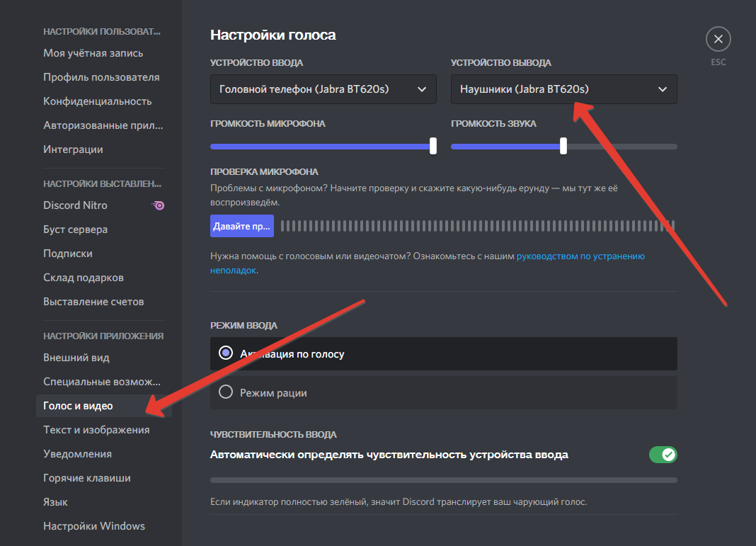Open the troubleshooting guide link
The height and width of the screenshot is (546, 756).
580,256
